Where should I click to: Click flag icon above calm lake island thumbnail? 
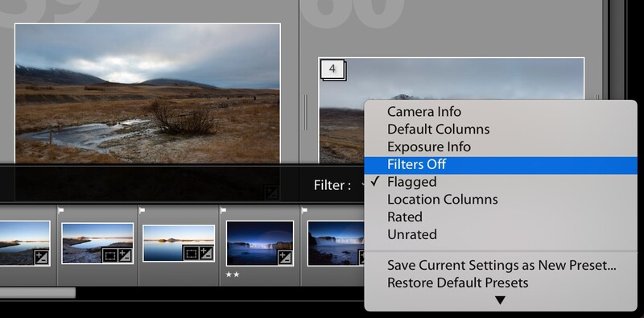tap(142, 210)
